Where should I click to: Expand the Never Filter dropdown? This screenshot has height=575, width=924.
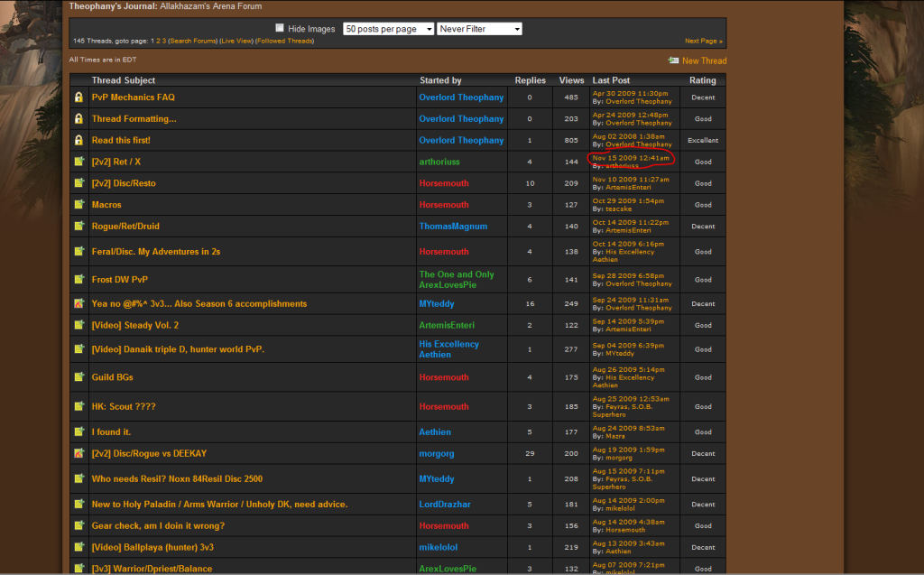(x=479, y=29)
